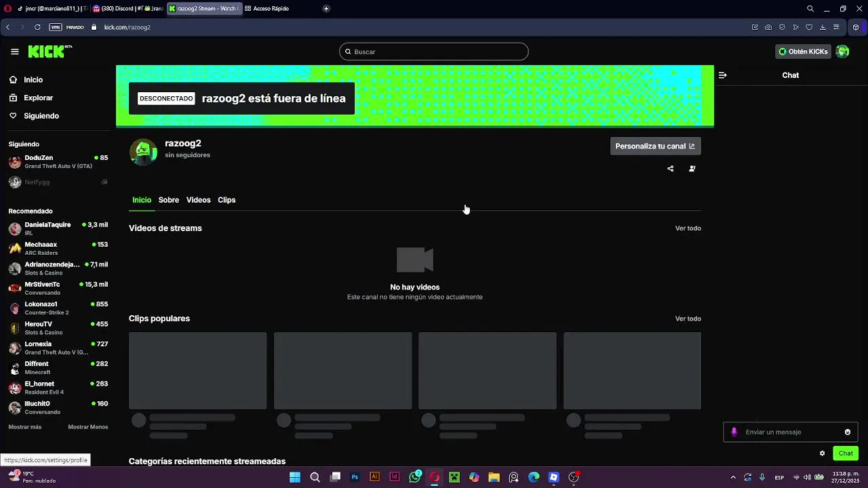
Task: Open the emoji picker in chat input
Action: (848, 432)
